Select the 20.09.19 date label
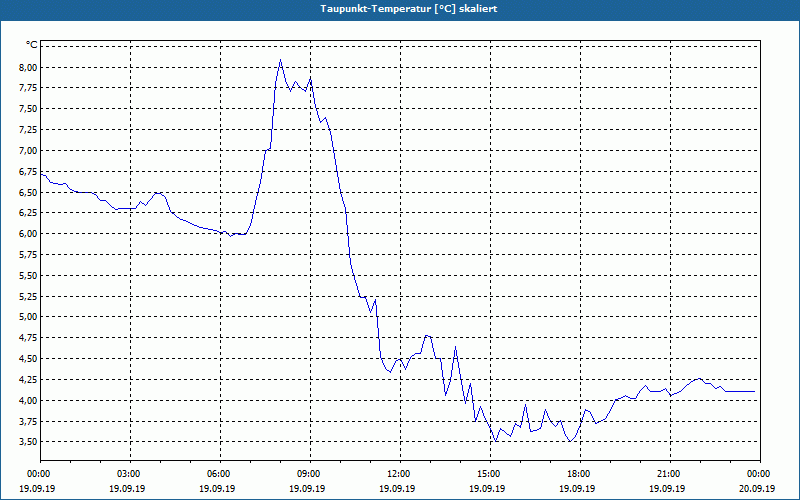This screenshot has width=800, height=500. (757, 488)
